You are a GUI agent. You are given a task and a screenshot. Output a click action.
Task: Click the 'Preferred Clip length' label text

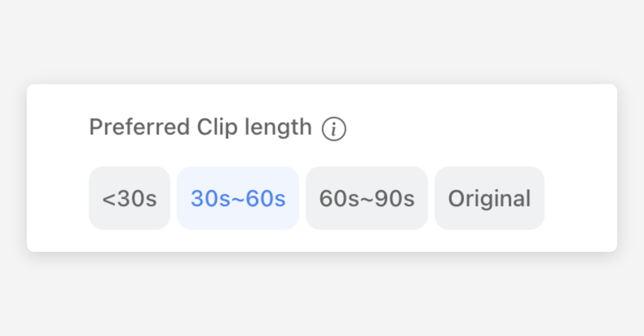[x=200, y=127]
